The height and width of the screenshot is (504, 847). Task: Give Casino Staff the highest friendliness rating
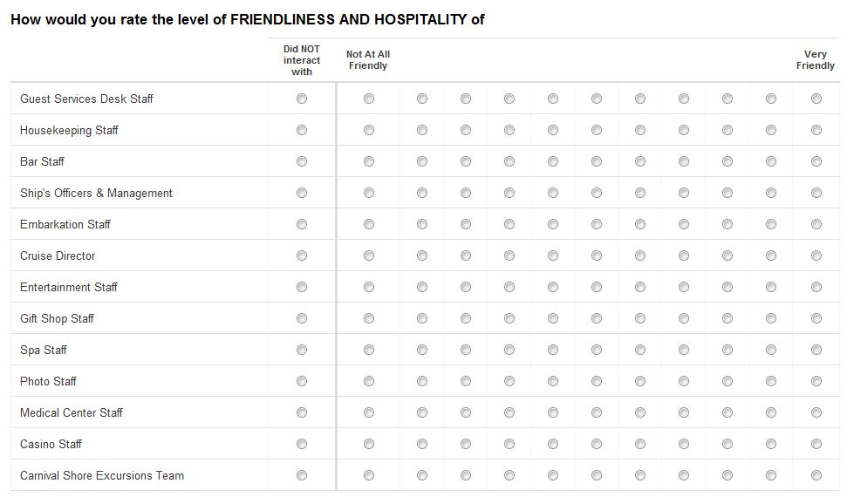tap(814, 444)
